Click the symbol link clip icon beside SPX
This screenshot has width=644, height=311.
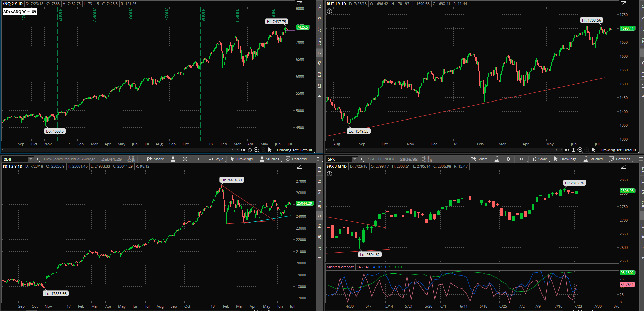click(362, 159)
